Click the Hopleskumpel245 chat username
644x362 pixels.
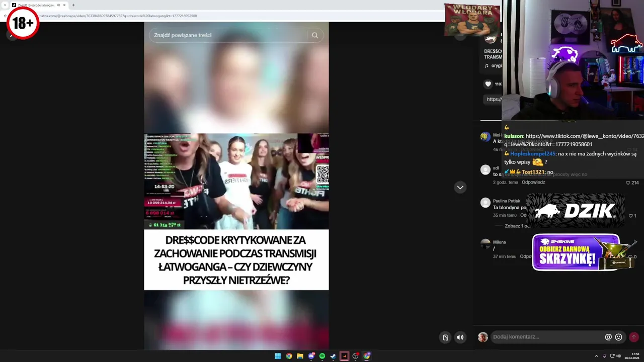click(533, 154)
